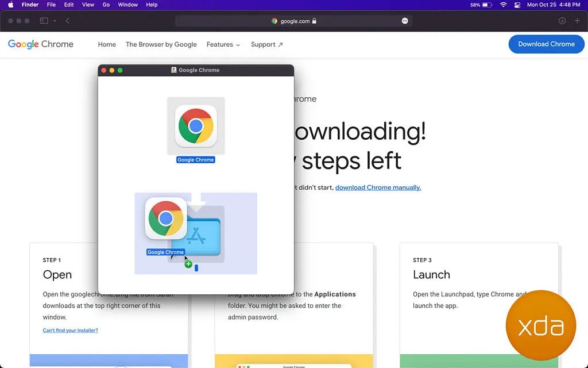Click the address bar showing google.com
This screenshot has width=588, height=368.
294,21
